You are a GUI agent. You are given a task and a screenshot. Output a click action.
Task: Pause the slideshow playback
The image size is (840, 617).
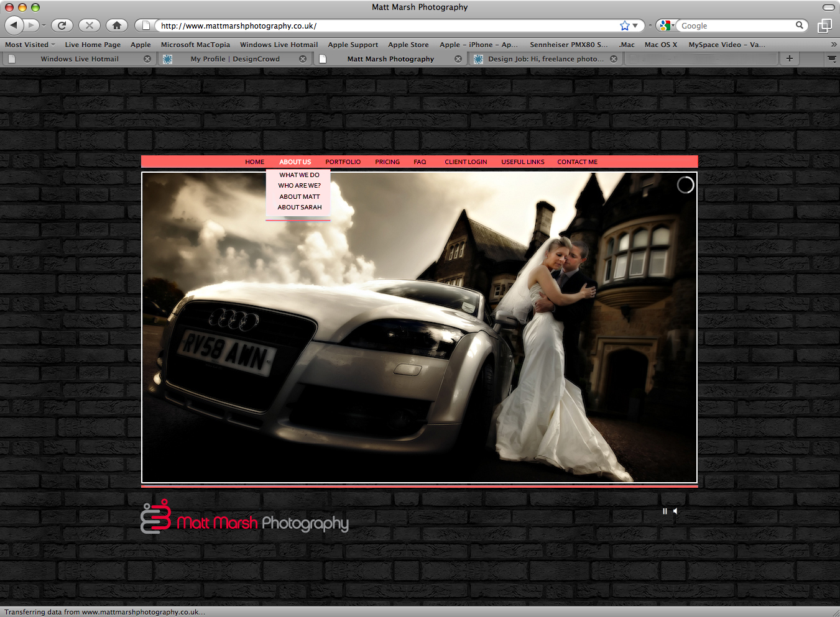coord(665,511)
